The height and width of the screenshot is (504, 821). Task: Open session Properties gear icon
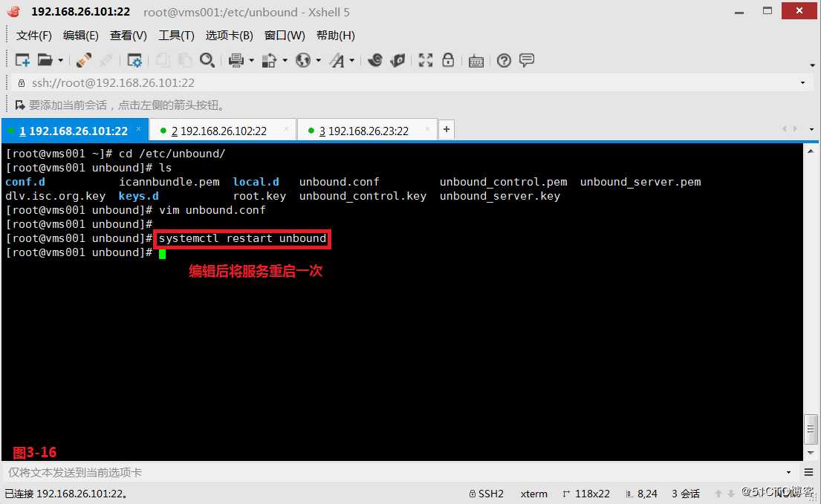[x=134, y=61]
